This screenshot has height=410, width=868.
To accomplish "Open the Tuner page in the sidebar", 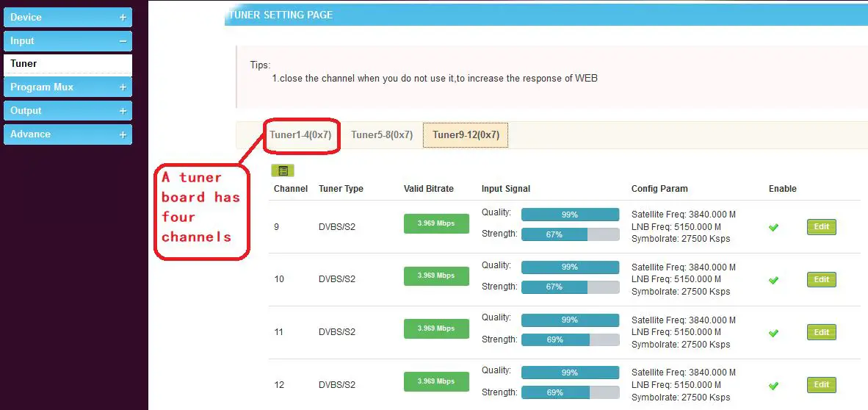I will 67,64.
